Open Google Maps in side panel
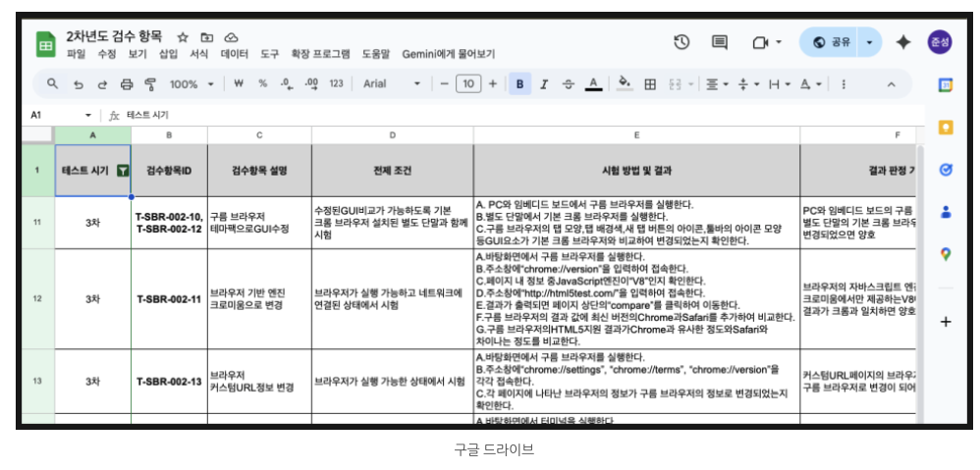 (x=946, y=254)
